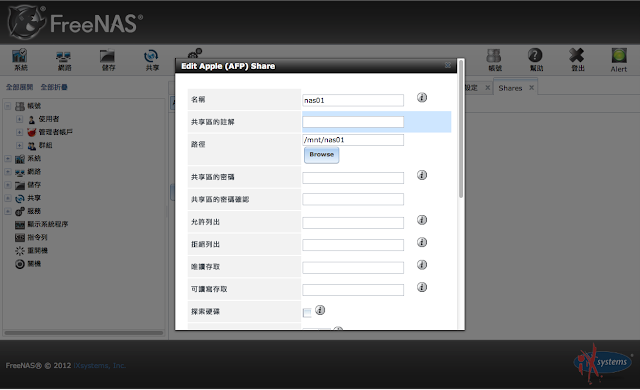Show info for 允許列出 field
The width and height of the screenshot is (640, 390).
tap(422, 220)
